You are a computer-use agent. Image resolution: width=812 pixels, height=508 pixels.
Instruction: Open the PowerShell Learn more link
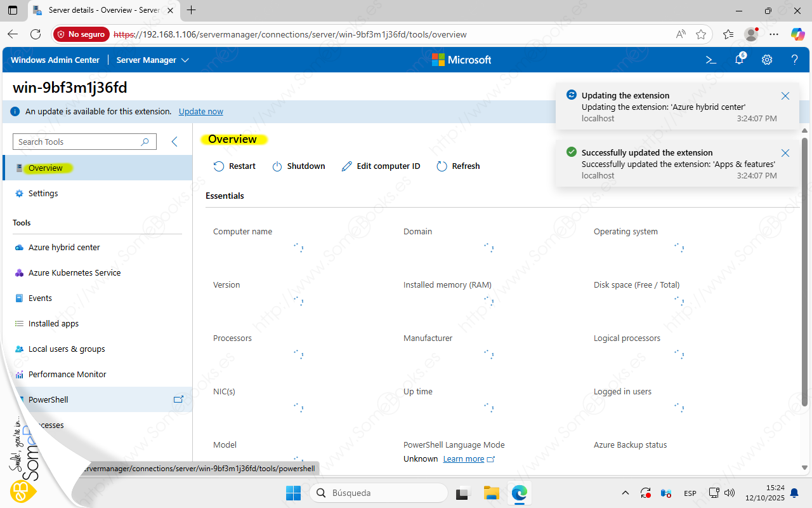(x=464, y=459)
